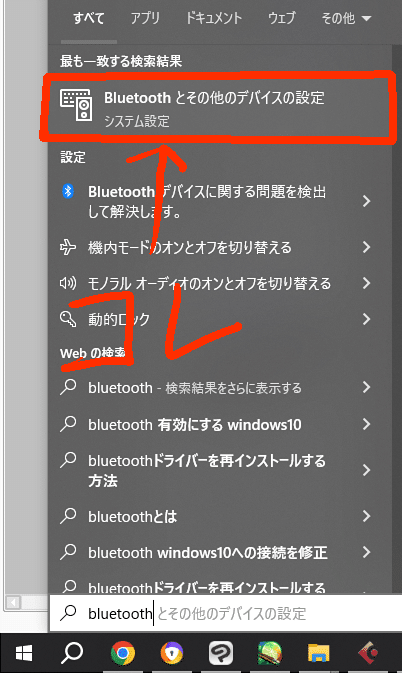Viewport: 402px width, 673px height.
Task: Open the white speech-bubble app on taskbar
Action: tap(221, 653)
